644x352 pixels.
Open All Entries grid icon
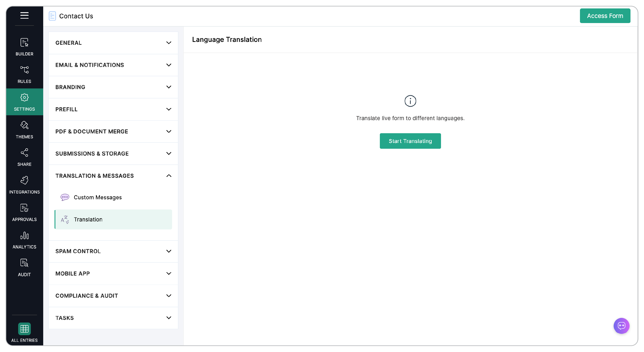(24, 329)
